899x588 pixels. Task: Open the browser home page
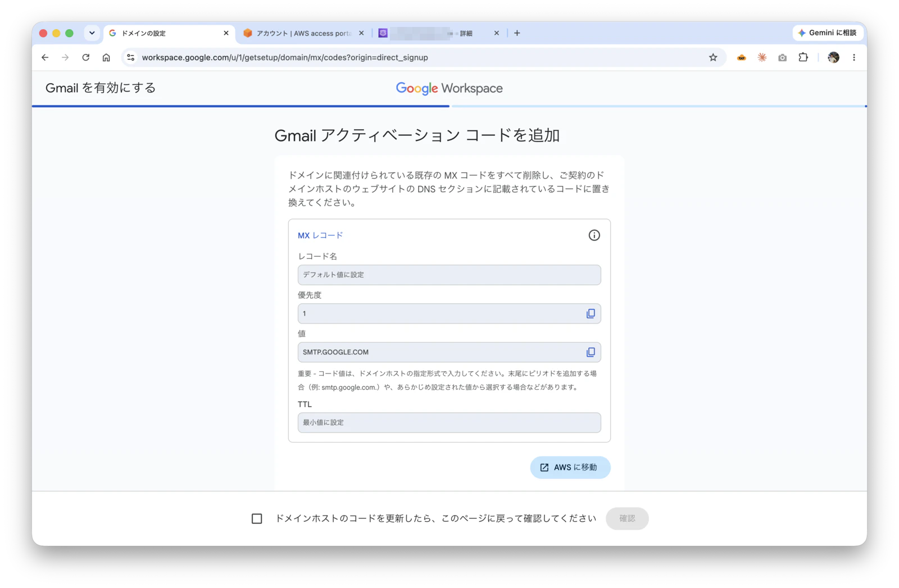tap(106, 57)
